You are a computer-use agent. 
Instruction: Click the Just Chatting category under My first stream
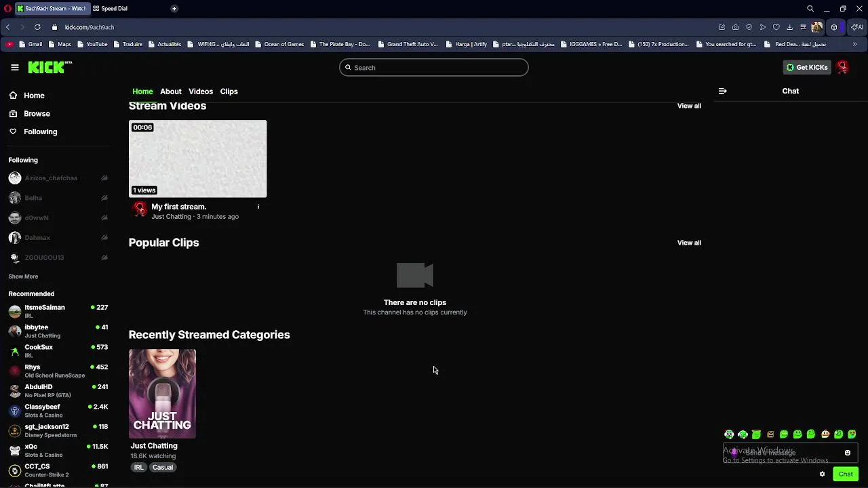171,217
